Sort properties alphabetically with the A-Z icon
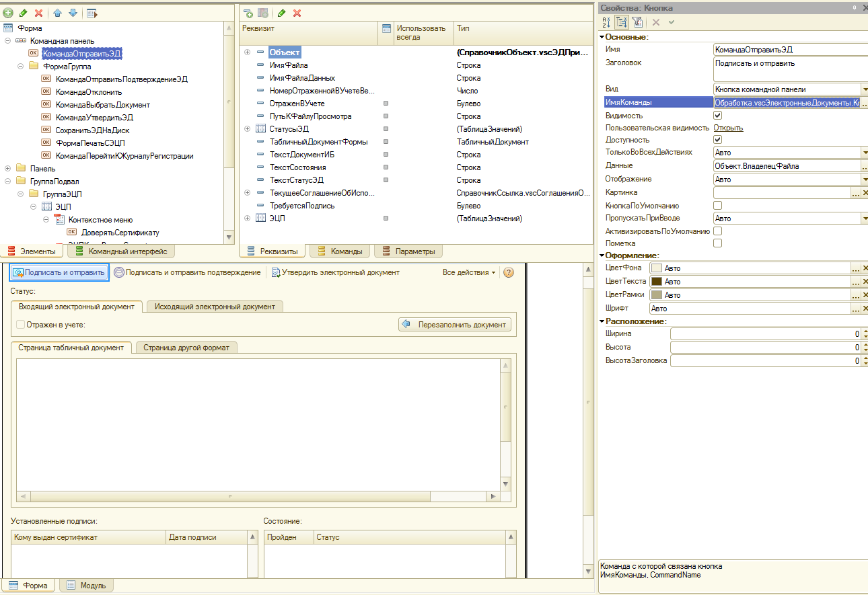This screenshot has width=868, height=595. [x=606, y=22]
